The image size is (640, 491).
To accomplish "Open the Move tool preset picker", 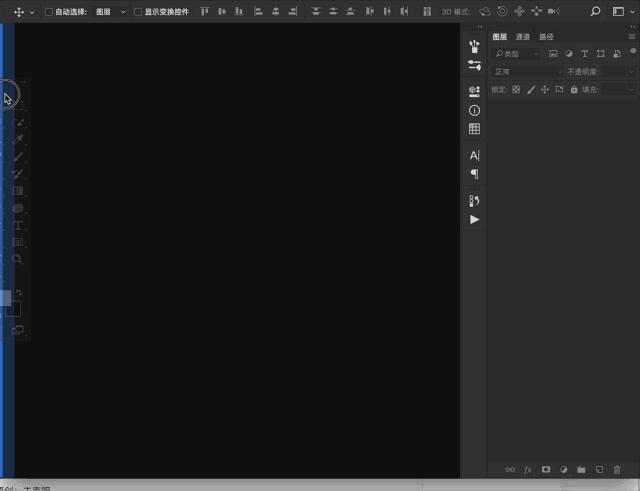I will coord(32,12).
